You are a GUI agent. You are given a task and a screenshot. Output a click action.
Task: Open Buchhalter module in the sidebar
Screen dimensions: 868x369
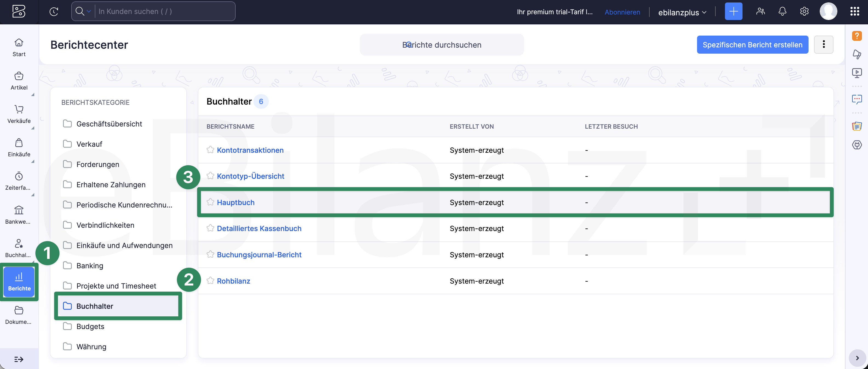[x=19, y=248]
